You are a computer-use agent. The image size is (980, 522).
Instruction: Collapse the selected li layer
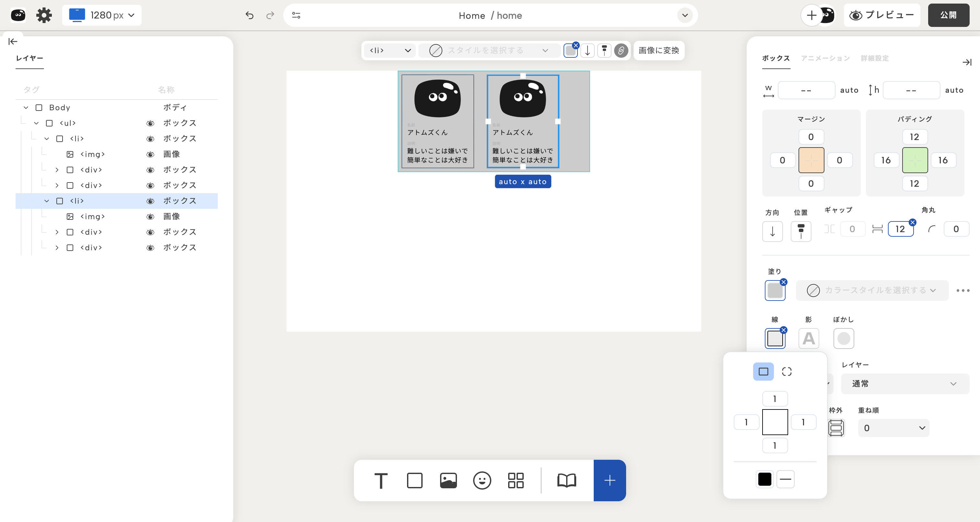pos(47,201)
